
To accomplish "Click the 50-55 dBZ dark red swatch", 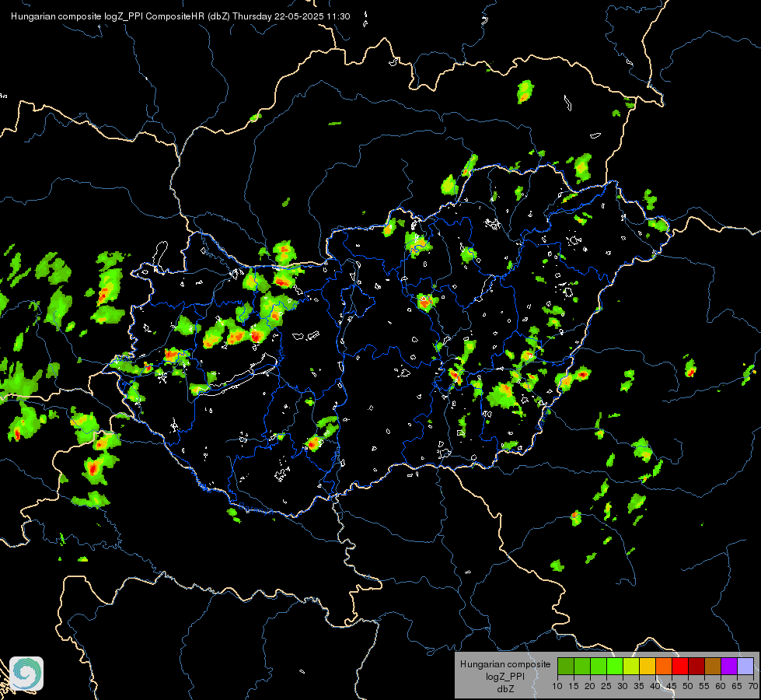I will tap(696, 667).
